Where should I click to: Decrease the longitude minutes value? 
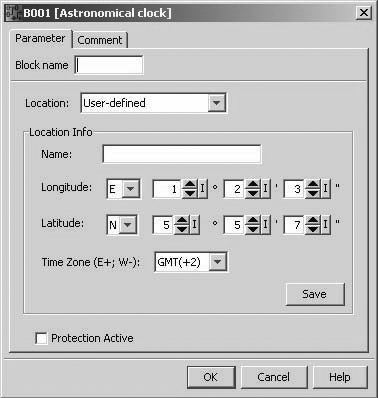[x=253, y=193]
